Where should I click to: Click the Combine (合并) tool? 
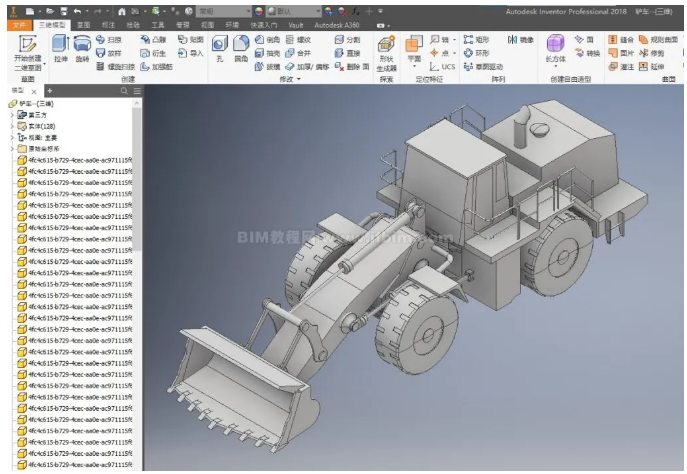[x=298, y=53]
